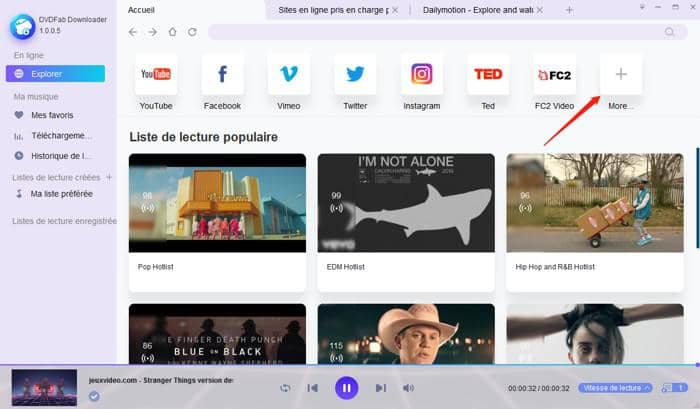Image resolution: width=700 pixels, height=409 pixels.
Task: Reload the page with refresh icon
Action: [x=192, y=32]
